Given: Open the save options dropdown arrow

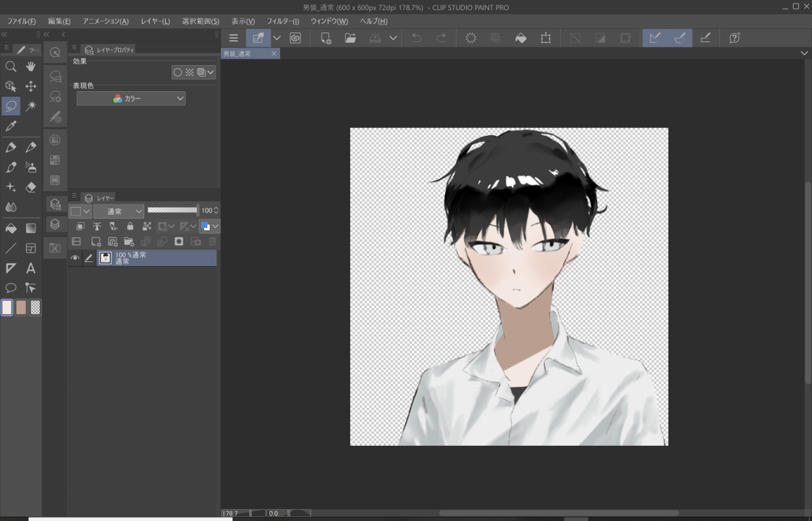Looking at the screenshot, I should tap(393, 38).
